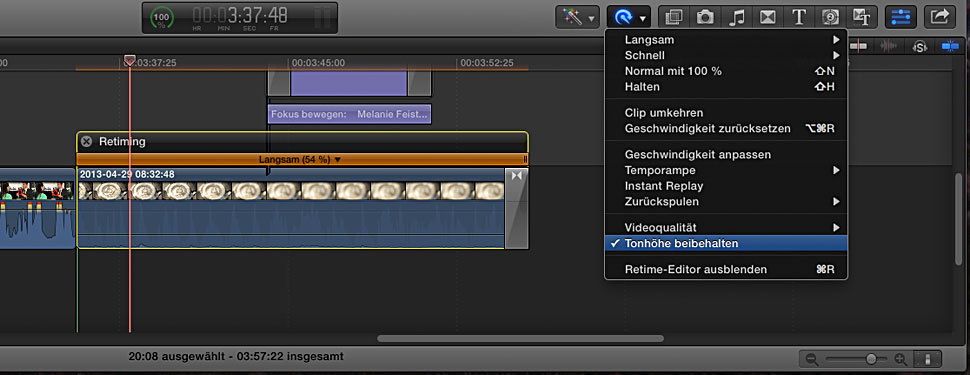Open the Titles browser T icon
This screenshot has height=375, width=970.
coord(799,17)
